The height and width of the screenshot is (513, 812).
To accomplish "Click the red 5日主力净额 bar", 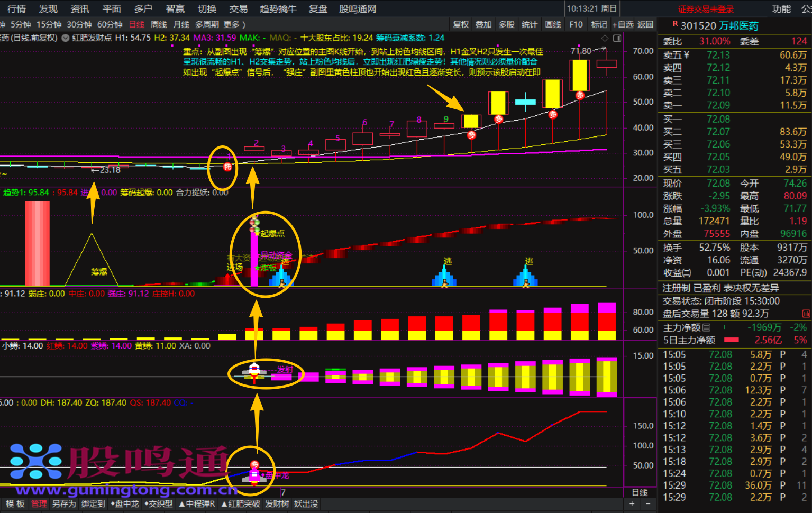I will point(732,340).
